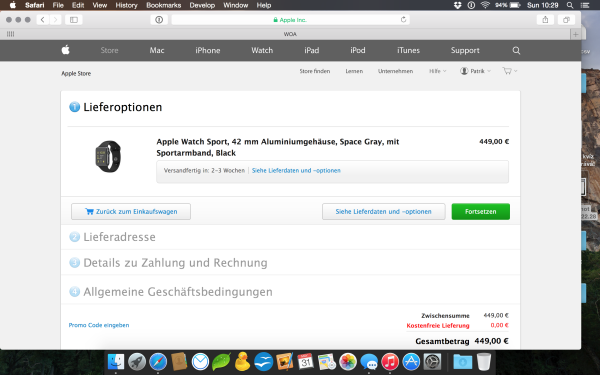Click the Apple logo in site navigation

pos(66,50)
